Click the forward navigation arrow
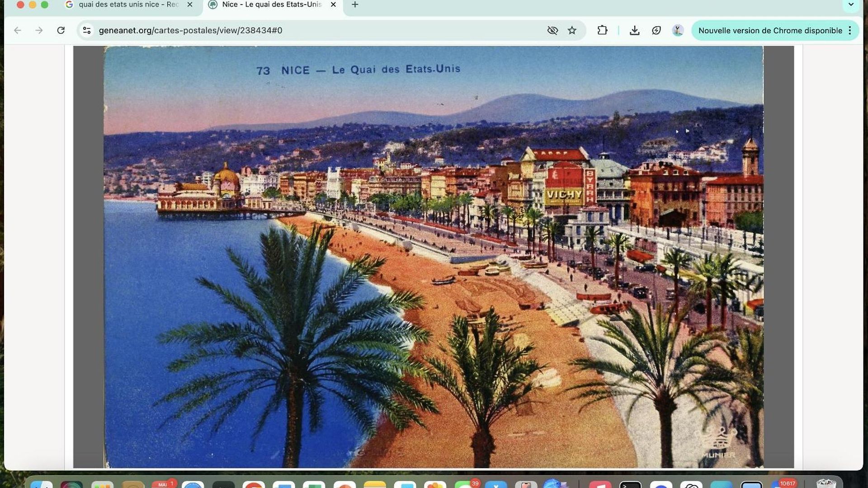The height and width of the screenshot is (488, 868). (39, 30)
